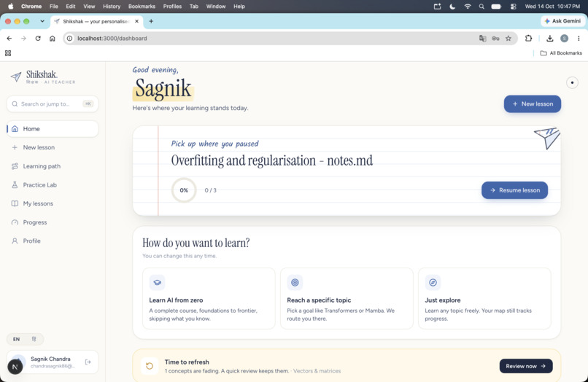Click the Review now button
Screen dimensions: 588x382
coord(526,366)
